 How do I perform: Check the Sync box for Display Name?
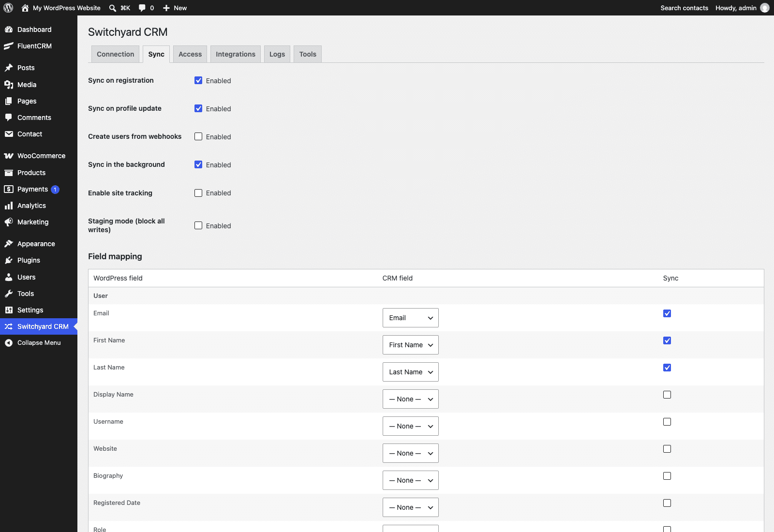tap(667, 395)
